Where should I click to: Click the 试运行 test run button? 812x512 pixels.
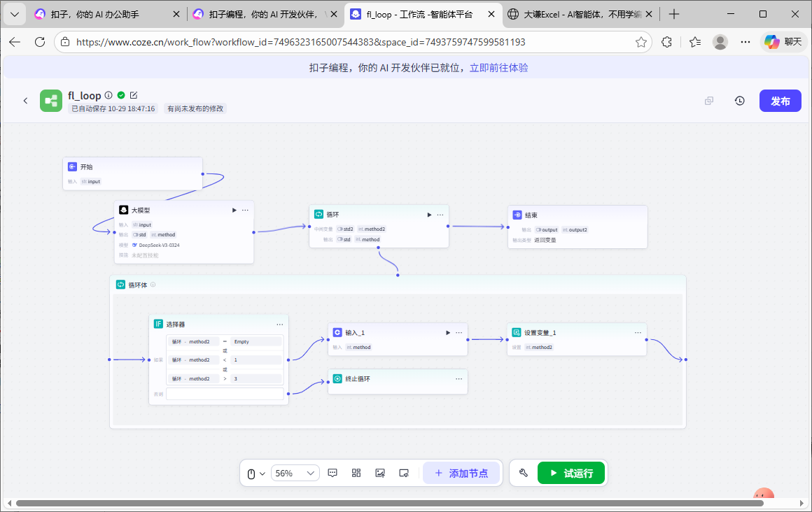click(570, 473)
